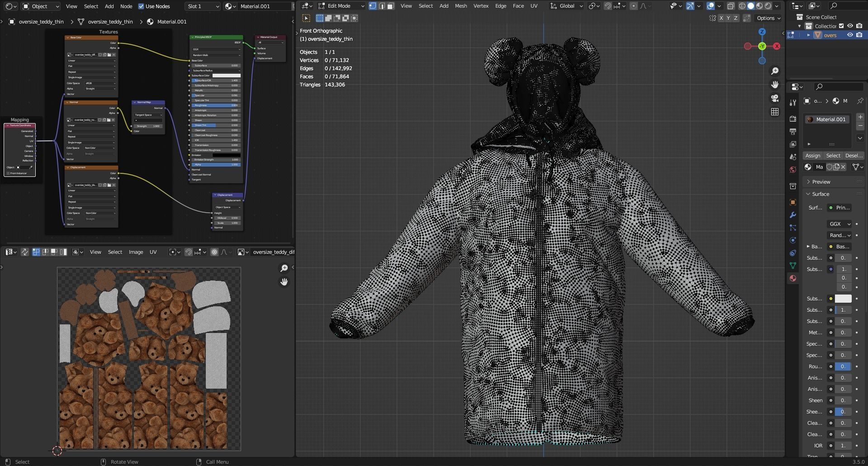
Task: Click the Select material button
Action: 833,156
